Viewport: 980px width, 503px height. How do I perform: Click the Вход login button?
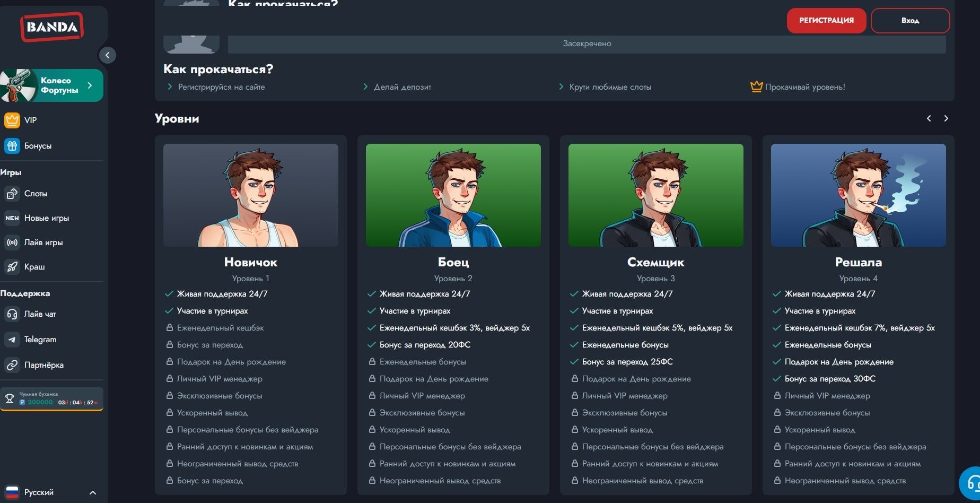pyautogui.click(x=910, y=21)
